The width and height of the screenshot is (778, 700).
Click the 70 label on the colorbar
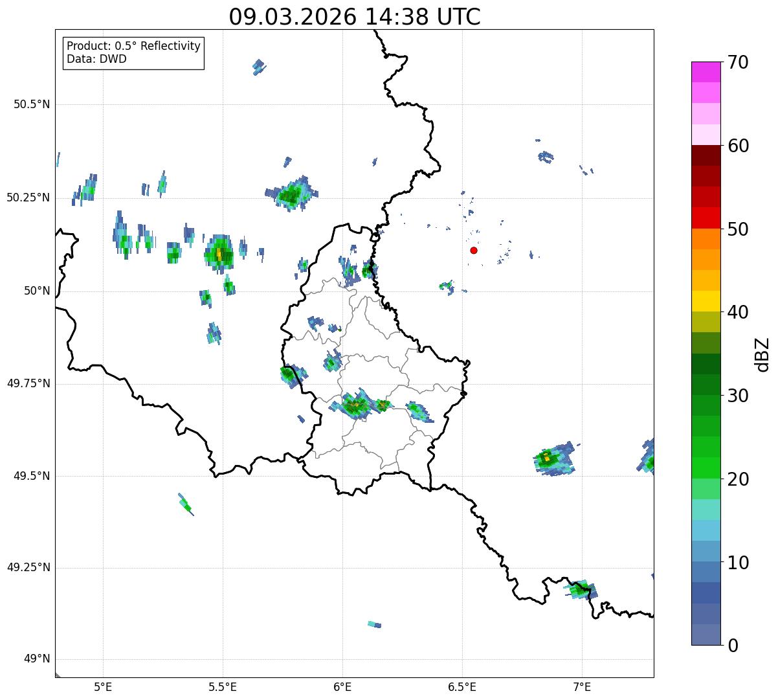tap(737, 62)
